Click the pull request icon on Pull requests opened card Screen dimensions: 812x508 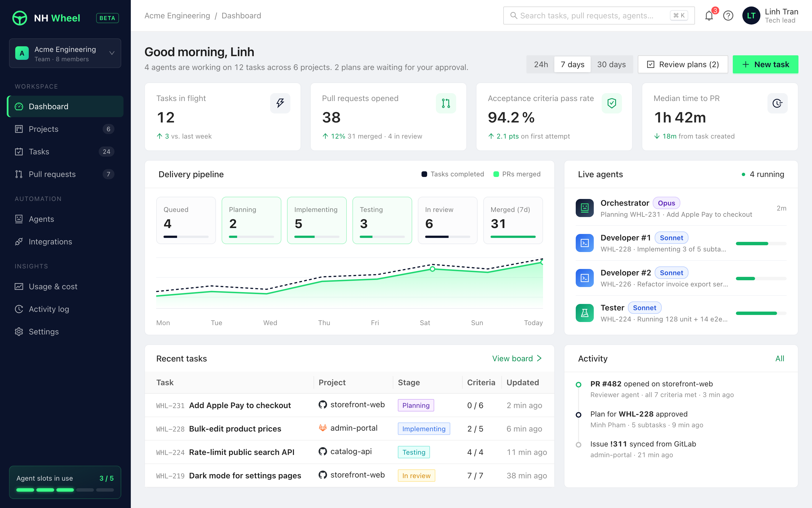pyautogui.click(x=446, y=103)
